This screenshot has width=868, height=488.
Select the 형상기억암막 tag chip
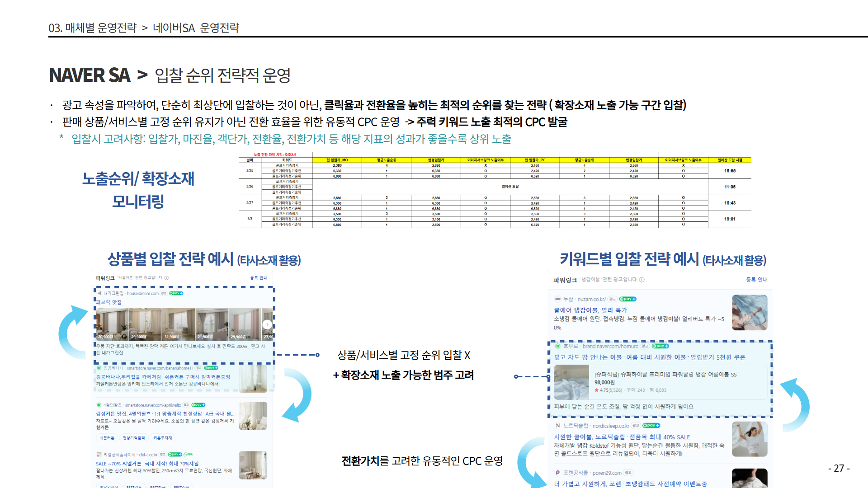(134, 438)
